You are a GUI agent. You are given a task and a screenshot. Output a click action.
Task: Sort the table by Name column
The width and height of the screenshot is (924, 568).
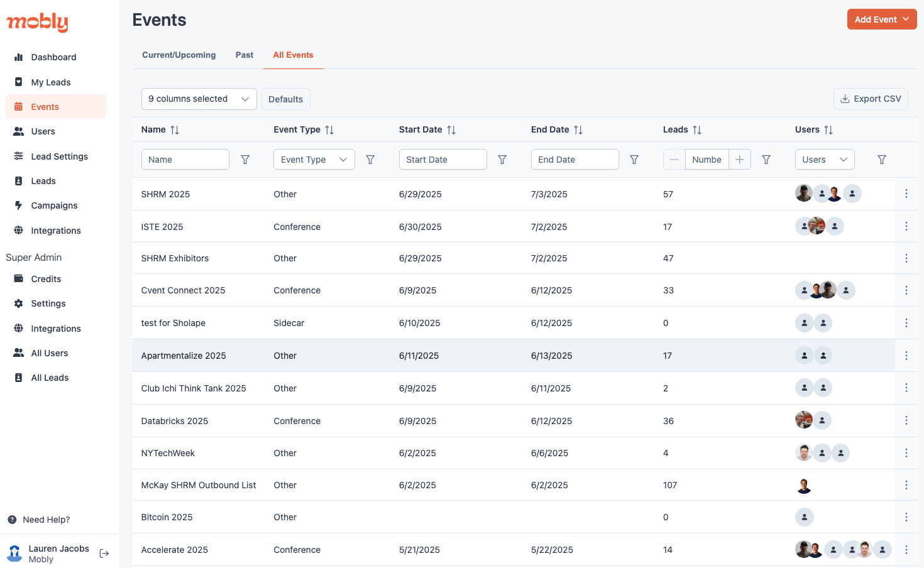click(175, 130)
